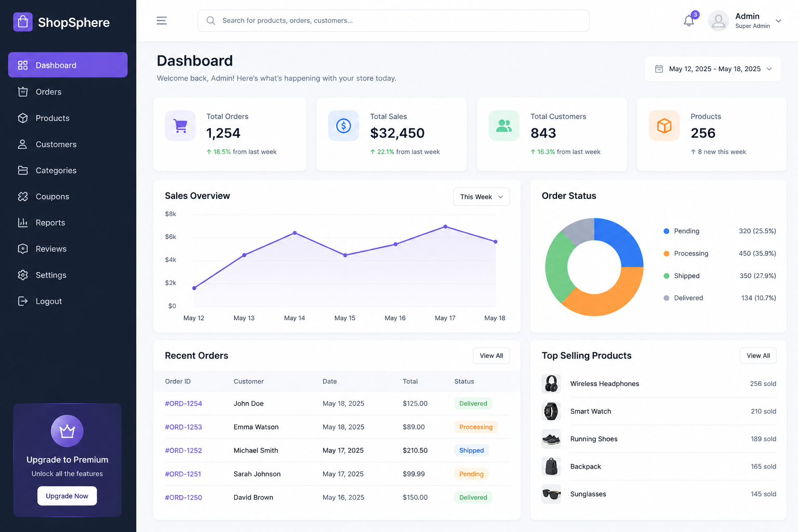Click the Settings sidebar gear icon
This screenshot has height=532, width=798.
[23, 275]
